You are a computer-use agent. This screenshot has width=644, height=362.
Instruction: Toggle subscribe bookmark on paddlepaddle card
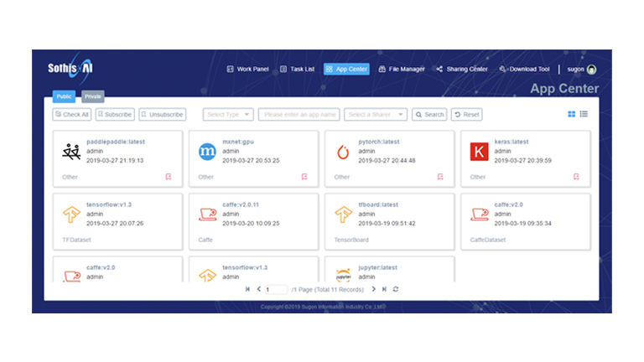point(169,177)
